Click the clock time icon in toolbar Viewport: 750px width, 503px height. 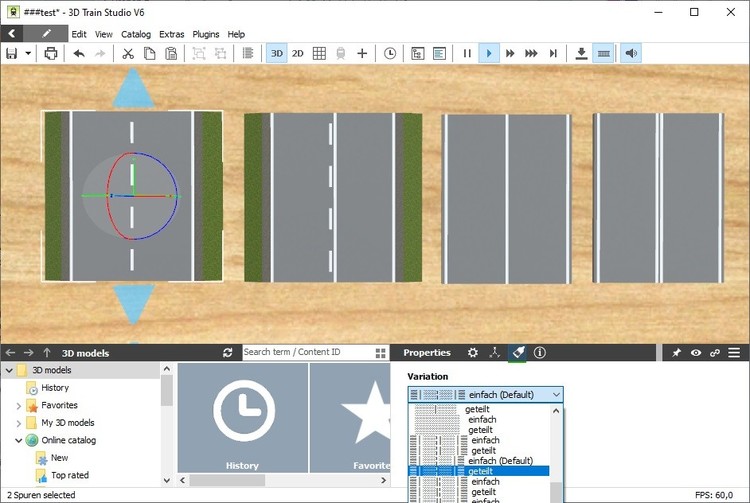(x=389, y=53)
